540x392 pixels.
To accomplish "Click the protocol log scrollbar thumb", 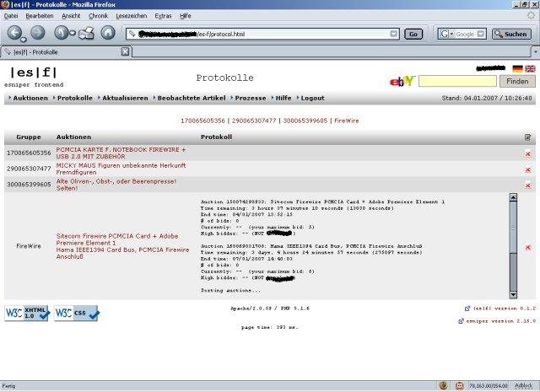I will (x=513, y=227).
